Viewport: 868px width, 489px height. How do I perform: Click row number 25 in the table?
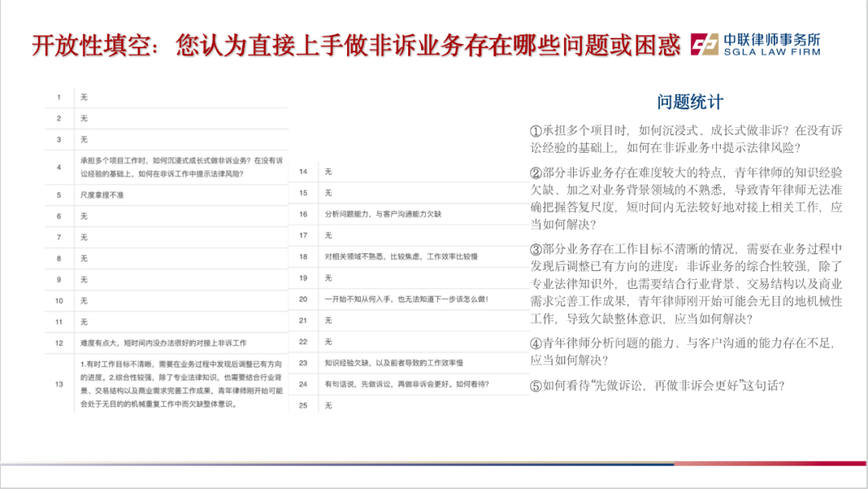pyautogui.click(x=303, y=405)
